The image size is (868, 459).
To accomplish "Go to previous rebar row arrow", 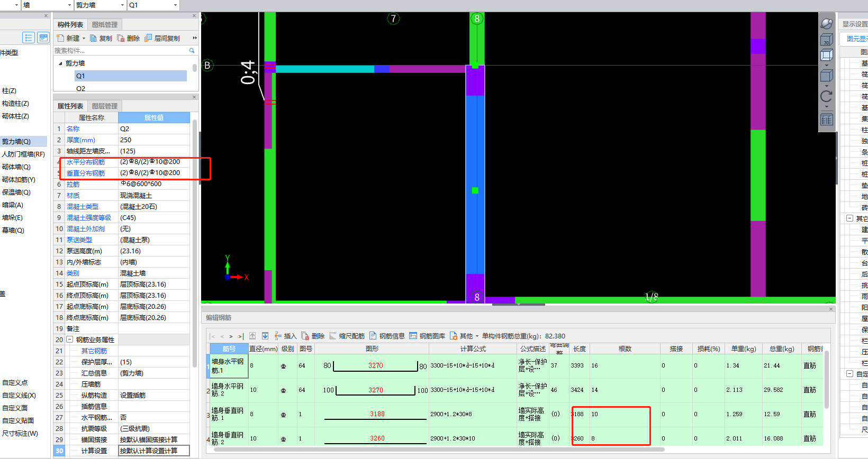I will (x=222, y=336).
